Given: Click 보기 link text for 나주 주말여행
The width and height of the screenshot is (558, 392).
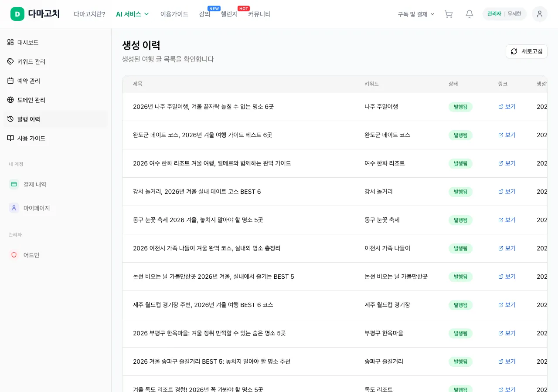Looking at the screenshot, I should click(x=510, y=107).
